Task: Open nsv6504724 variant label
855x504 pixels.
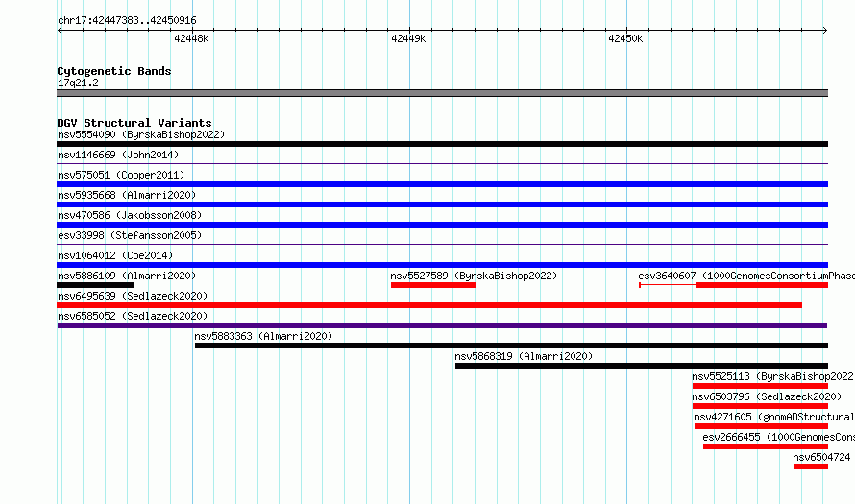Action: [821, 457]
